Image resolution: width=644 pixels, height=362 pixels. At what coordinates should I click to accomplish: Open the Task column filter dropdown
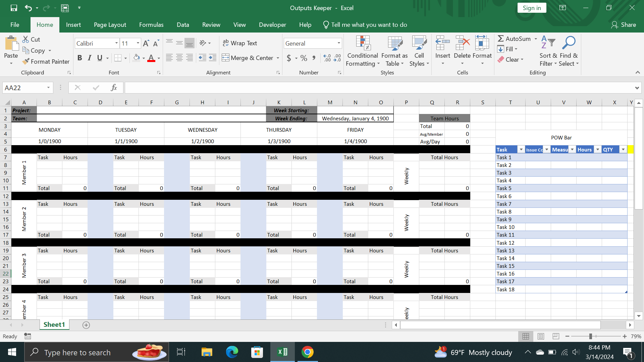pos(521,149)
